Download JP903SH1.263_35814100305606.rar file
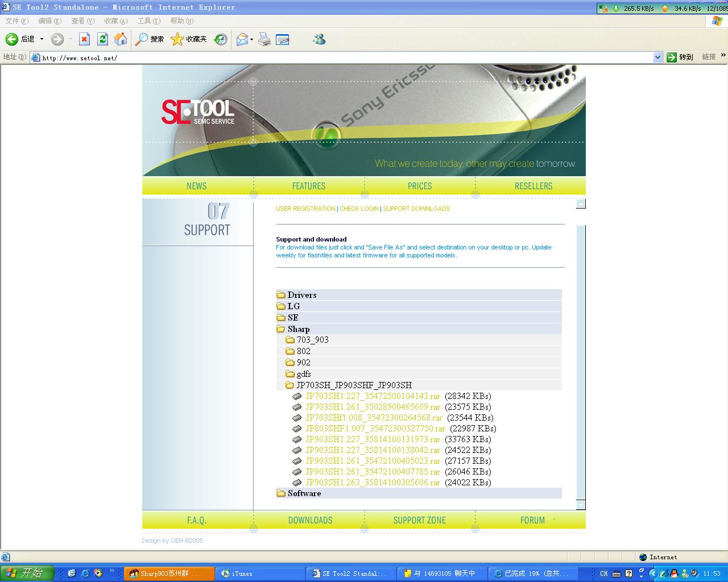 pyautogui.click(x=373, y=483)
